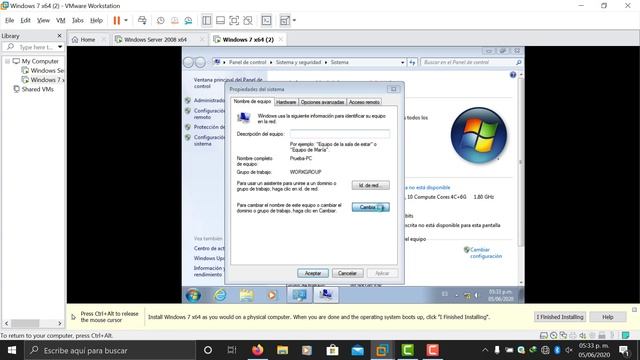This screenshot has height=360, width=640.
Task: Toggle the library panel view icon
Action: [207, 20]
